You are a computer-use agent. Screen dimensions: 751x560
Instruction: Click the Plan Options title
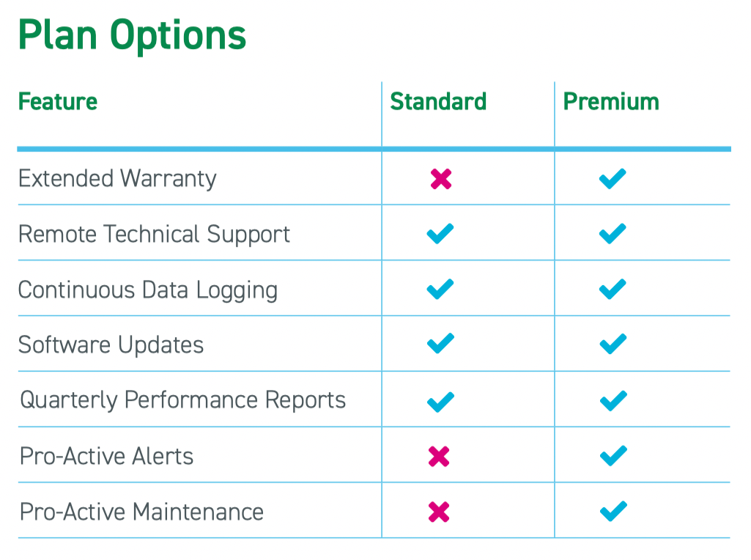pyautogui.click(x=132, y=34)
